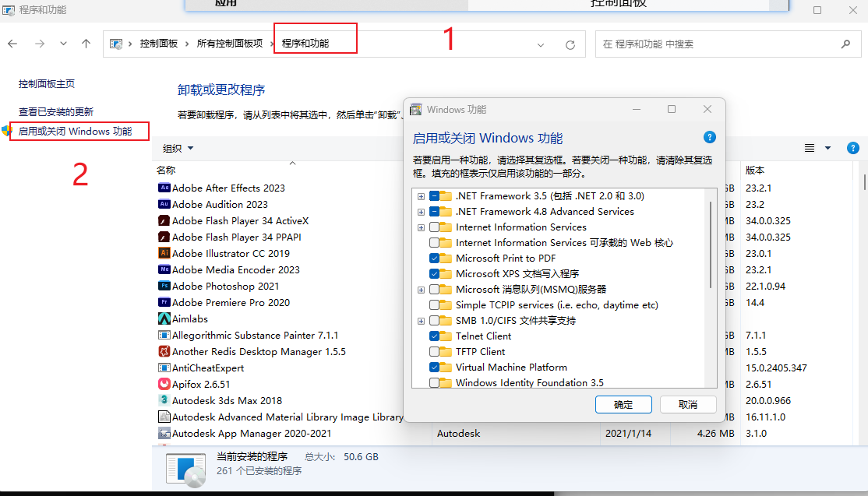The height and width of the screenshot is (496, 868).
Task: Click the forward navigation arrow
Action: pos(39,44)
